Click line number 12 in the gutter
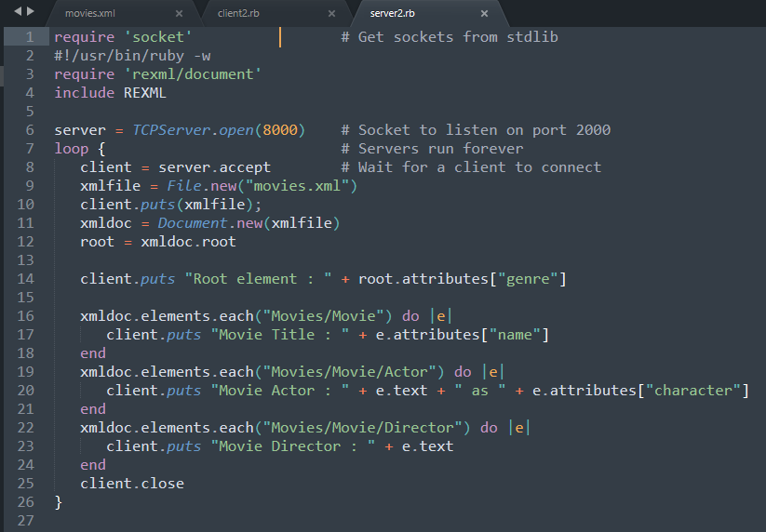 [26, 242]
